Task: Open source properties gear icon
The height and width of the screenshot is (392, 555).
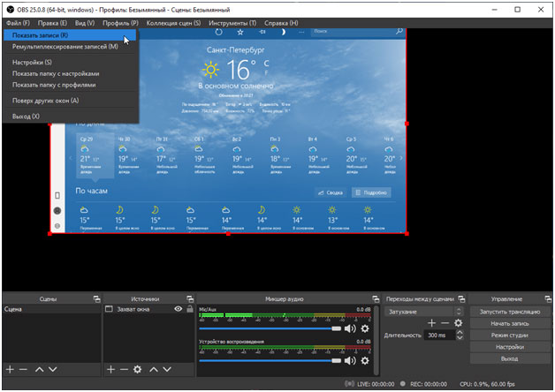Action: [x=137, y=369]
